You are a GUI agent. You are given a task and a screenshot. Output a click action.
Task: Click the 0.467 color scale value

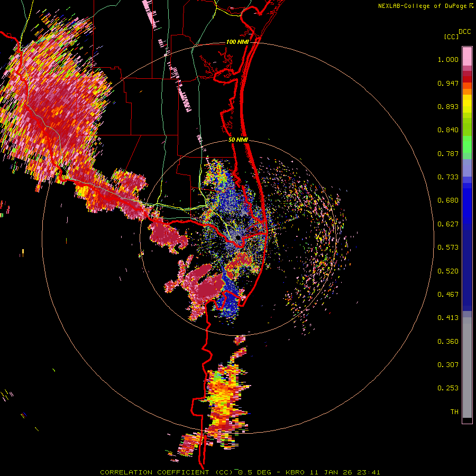pyautogui.click(x=448, y=295)
